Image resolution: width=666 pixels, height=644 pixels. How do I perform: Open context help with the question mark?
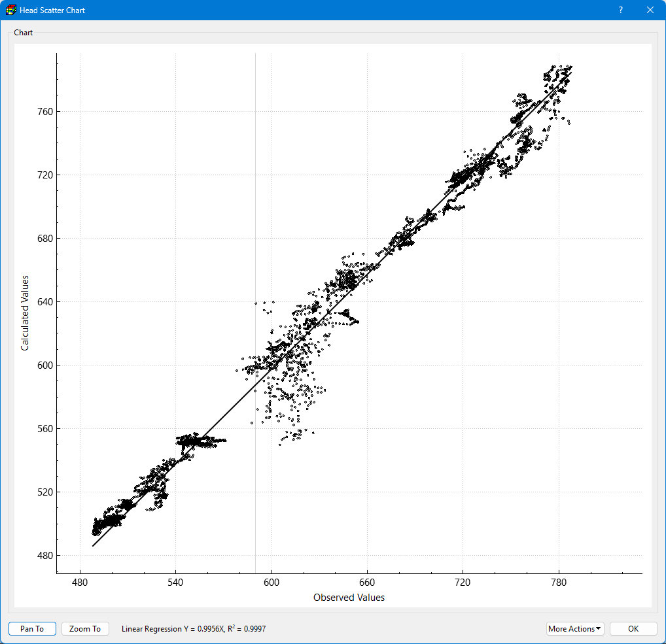click(621, 10)
